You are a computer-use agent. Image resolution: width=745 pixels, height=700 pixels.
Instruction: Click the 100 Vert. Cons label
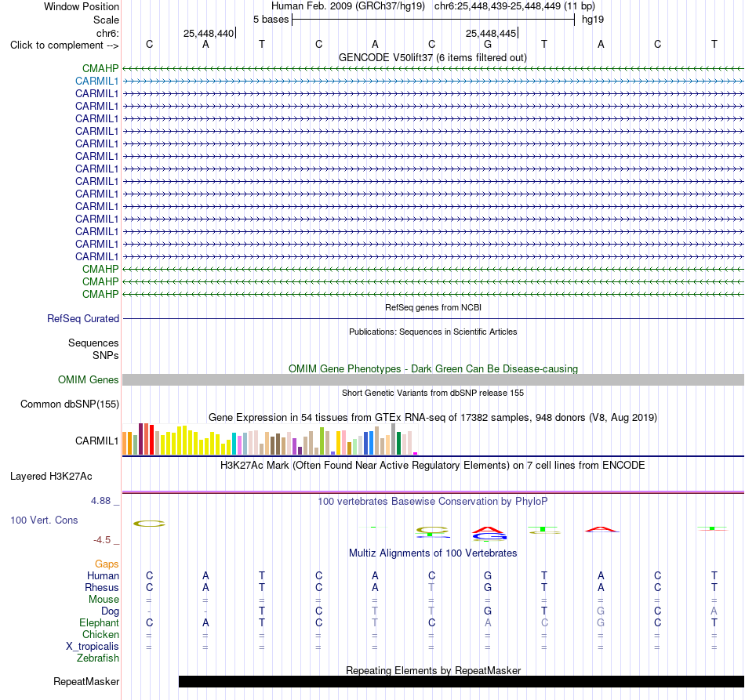click(x=44, y=520)
